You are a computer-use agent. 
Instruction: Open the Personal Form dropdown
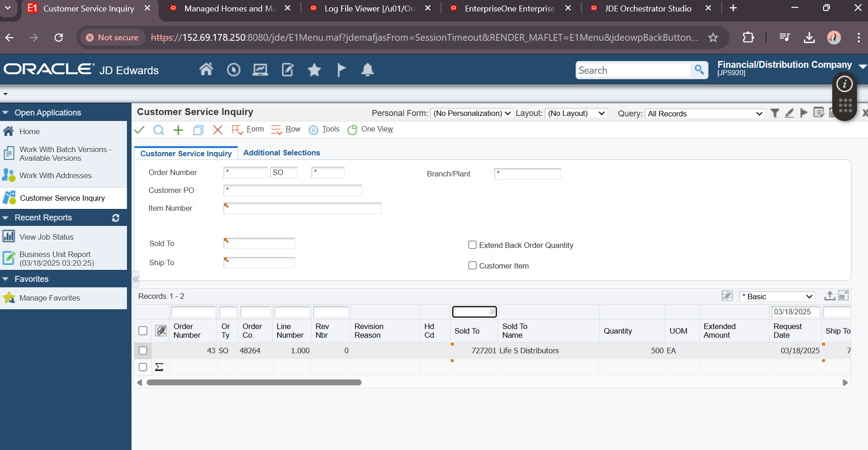click(x=472, y=113)
